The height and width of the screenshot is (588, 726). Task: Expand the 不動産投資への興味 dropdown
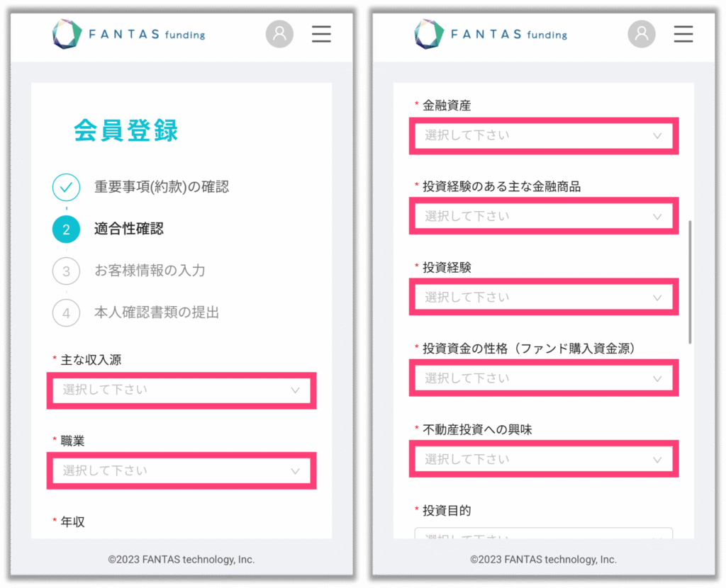tap(544, 459)
